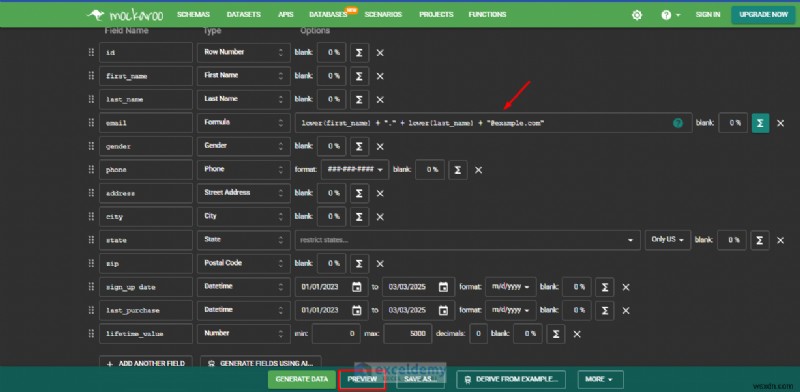Open the APIS menu

point(285,15)
